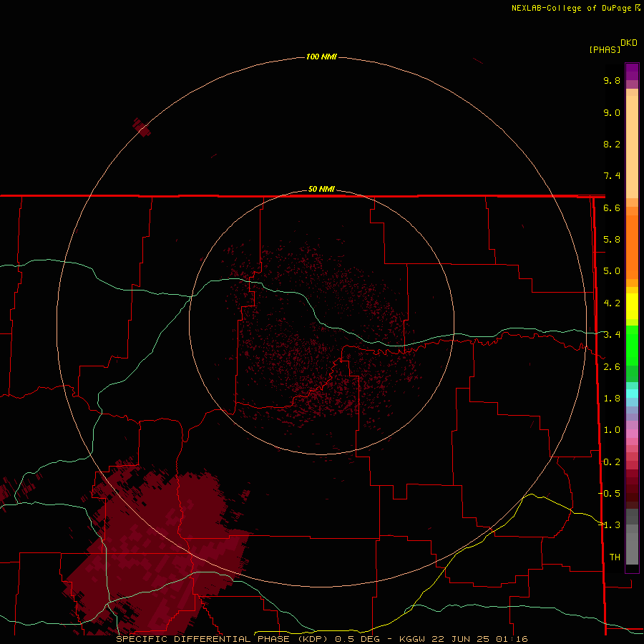Click the -0.5 color scale value
The image size is (644, 644).
click(610, 493)
